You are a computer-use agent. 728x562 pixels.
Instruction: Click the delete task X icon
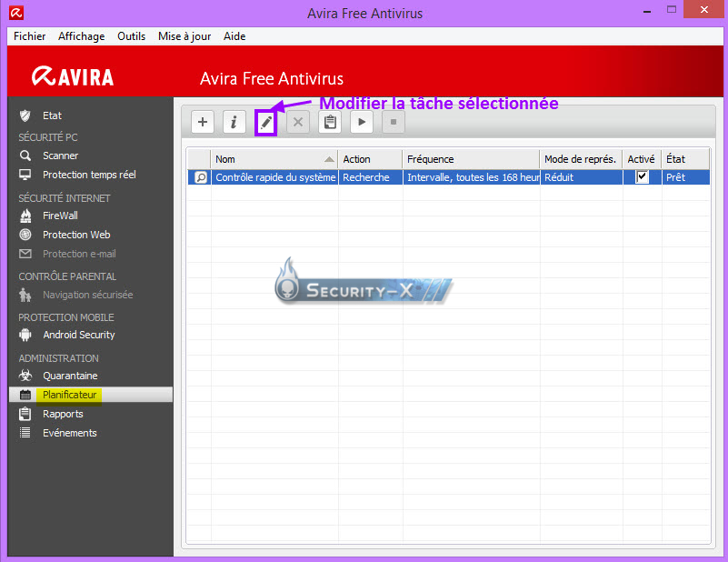coord(298,122)
